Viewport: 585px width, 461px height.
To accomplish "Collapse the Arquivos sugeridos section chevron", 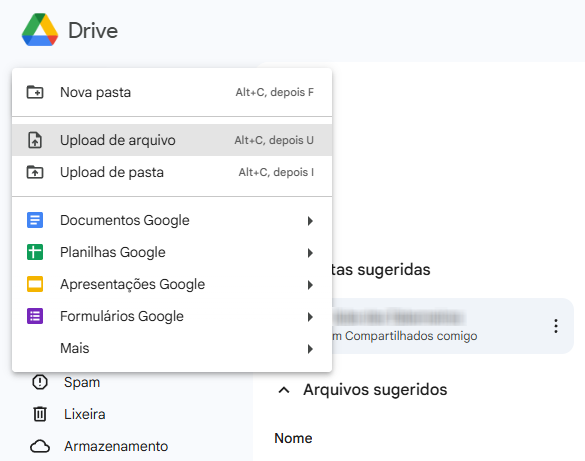I will 284,390.
